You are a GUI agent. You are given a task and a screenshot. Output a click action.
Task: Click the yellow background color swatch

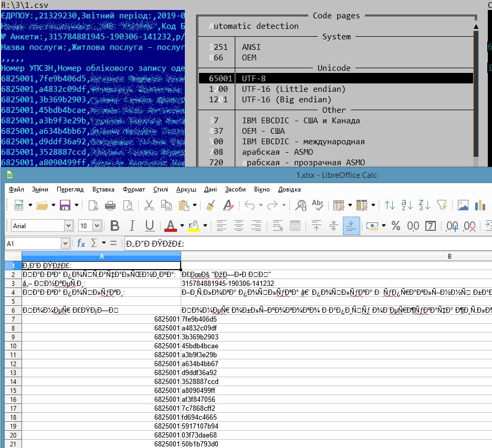coord(193,226)
